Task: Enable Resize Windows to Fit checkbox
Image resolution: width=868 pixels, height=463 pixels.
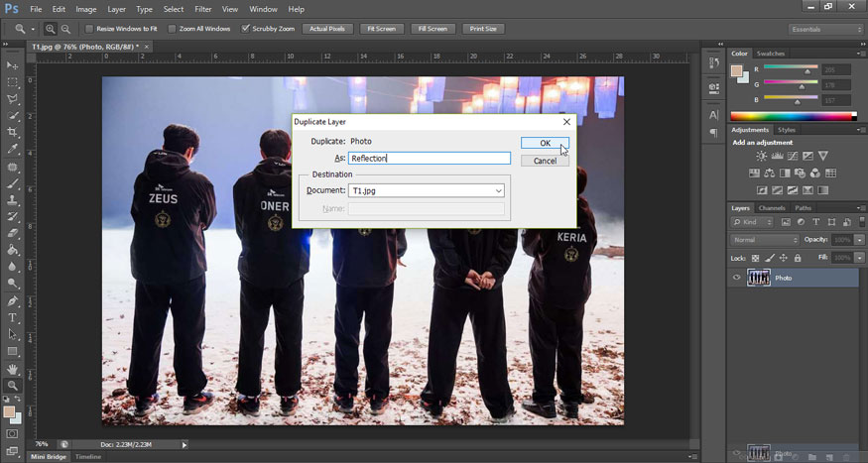Action: pyautogui.click(x=88, y=29)
